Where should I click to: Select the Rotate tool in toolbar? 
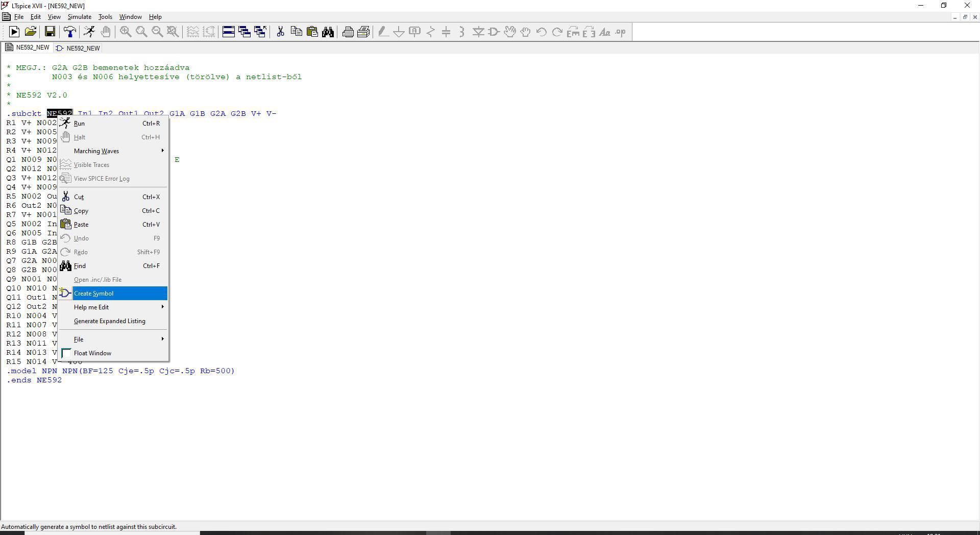(x=573, y=32)
